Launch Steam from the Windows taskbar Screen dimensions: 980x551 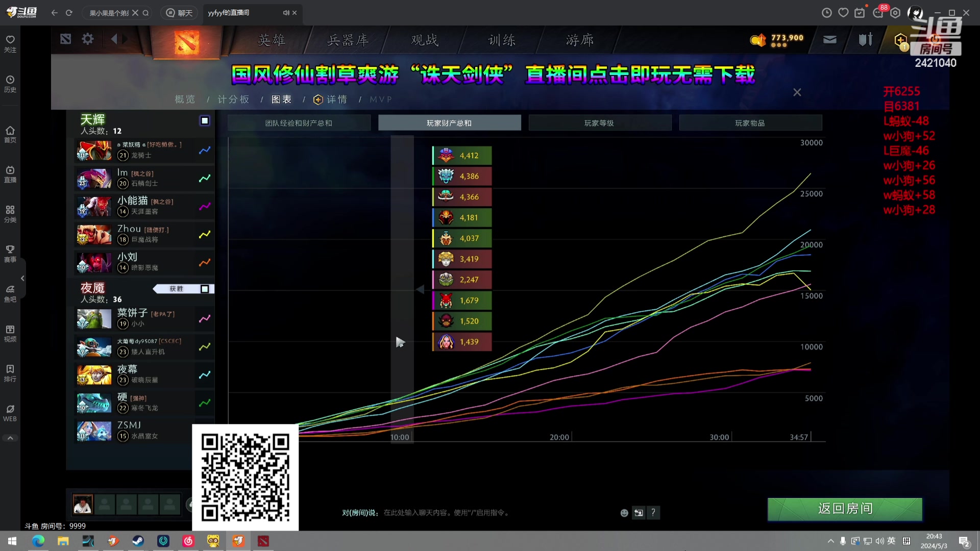pos(138,541)
